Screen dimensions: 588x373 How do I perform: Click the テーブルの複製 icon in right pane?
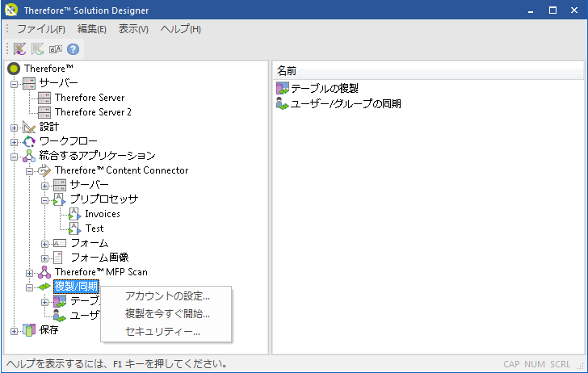pyautogui.click(x=283, y=88)
